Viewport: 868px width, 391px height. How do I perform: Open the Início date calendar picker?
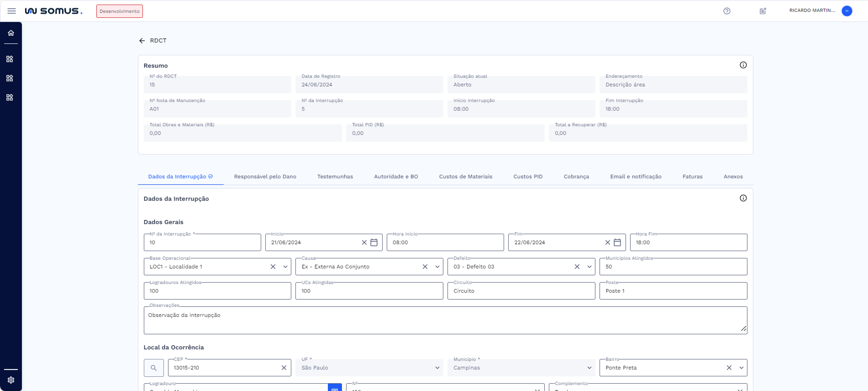click(x=374, y=243)
